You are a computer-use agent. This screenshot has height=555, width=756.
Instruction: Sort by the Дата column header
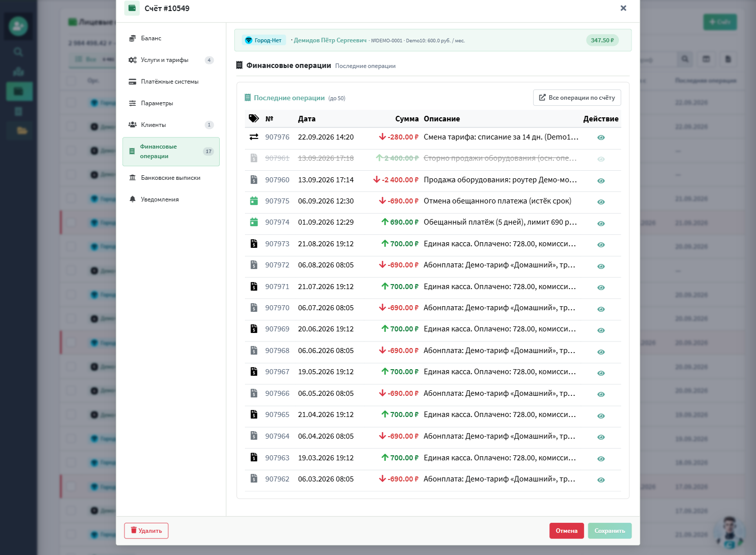click(x=306, y=119)
